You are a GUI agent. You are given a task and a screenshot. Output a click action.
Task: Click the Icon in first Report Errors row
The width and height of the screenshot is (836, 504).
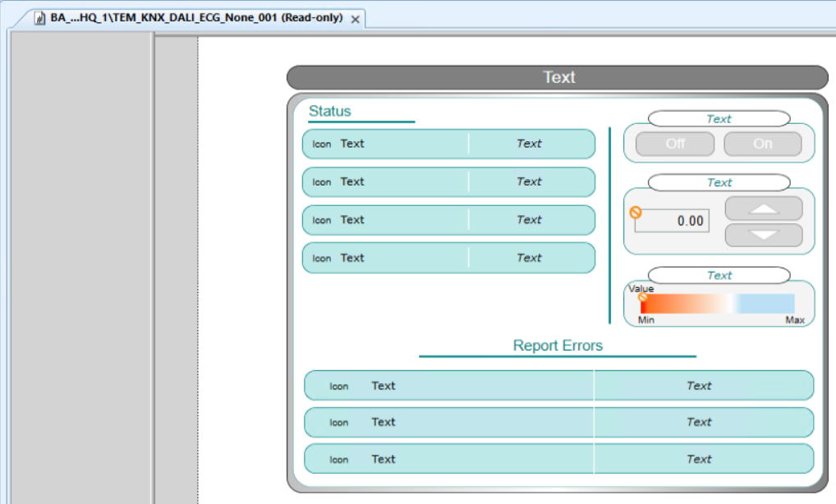(339, 387)
